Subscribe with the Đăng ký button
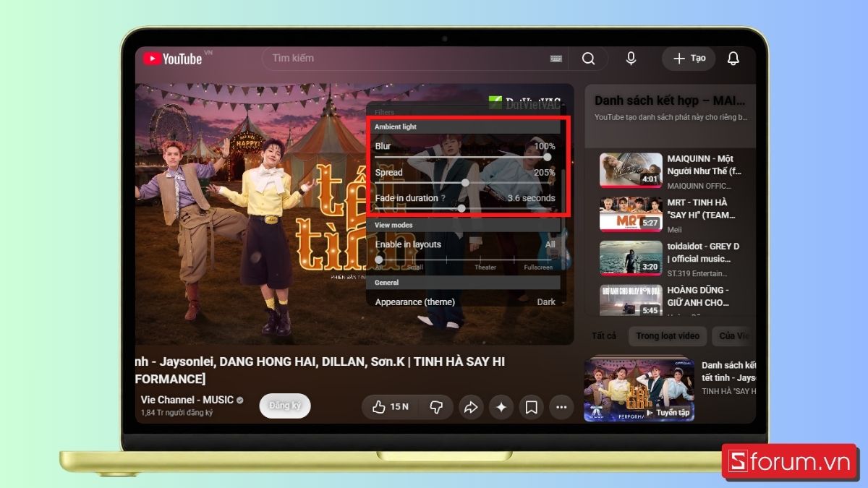This screenshot has height=488, width=868. pyautogui.click(x=285, y=406)
